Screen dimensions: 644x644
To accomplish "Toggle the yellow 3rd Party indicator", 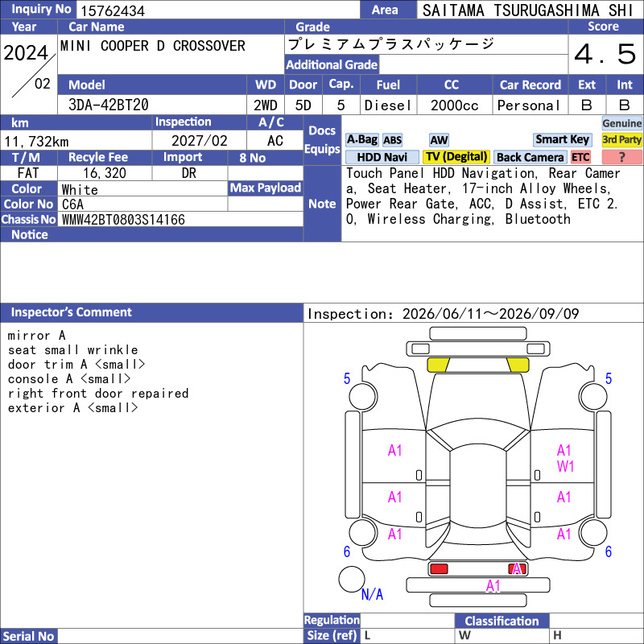I will pos(621,140).
